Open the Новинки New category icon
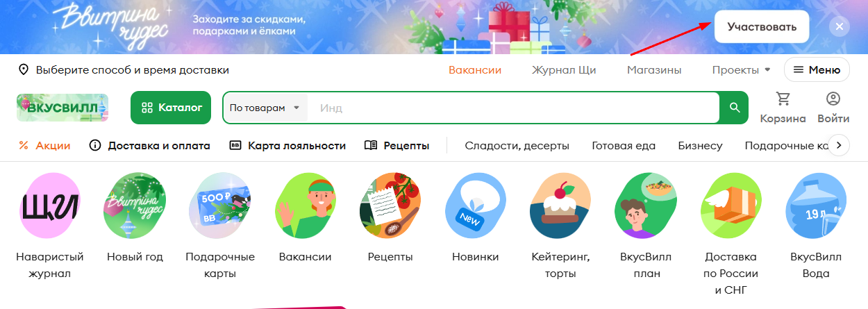The image size is (868, 309). coord(476,206)
